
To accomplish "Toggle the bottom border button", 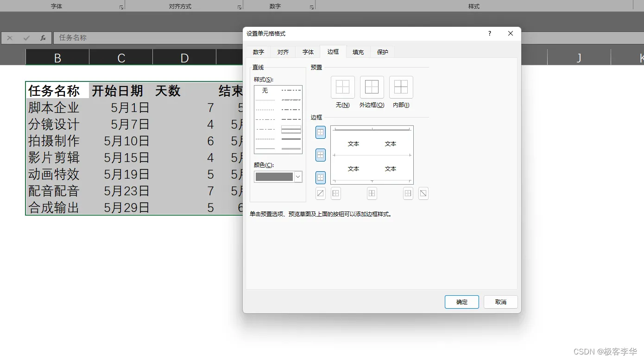I will tap(321, 177).
